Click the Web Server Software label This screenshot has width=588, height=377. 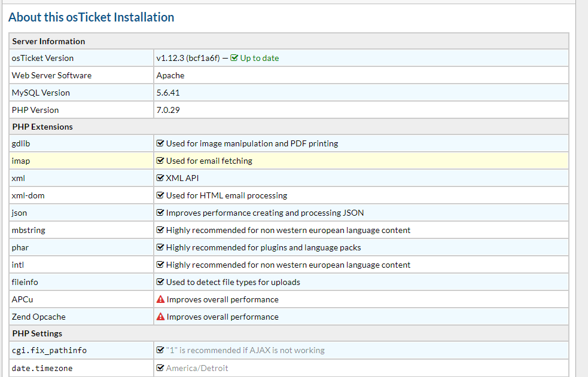52,75
